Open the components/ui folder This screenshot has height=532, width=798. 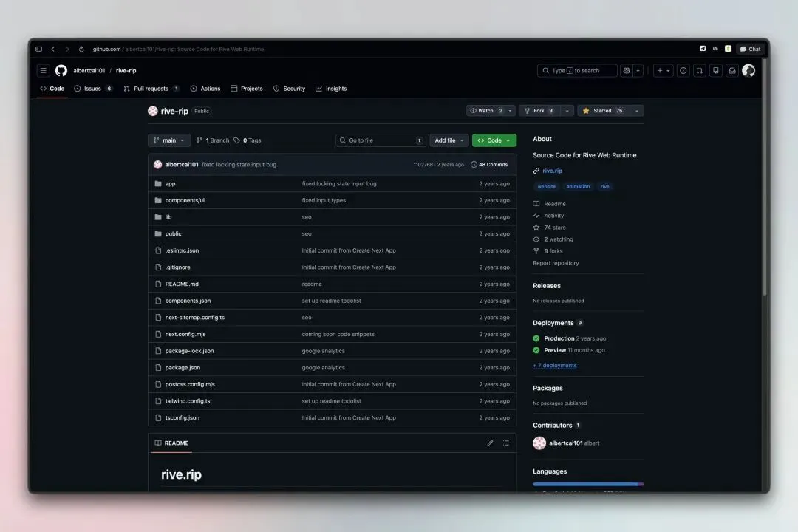pos(185,200)
